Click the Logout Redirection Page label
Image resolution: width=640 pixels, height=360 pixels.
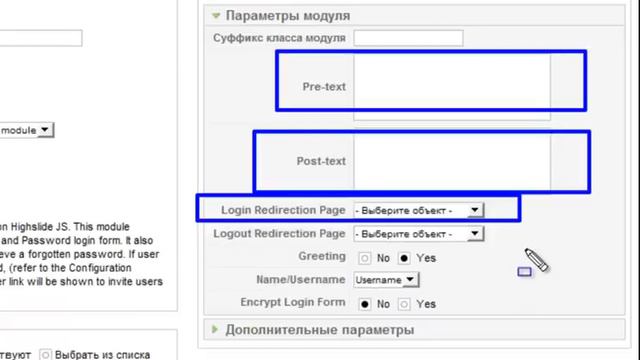[279, 233]
